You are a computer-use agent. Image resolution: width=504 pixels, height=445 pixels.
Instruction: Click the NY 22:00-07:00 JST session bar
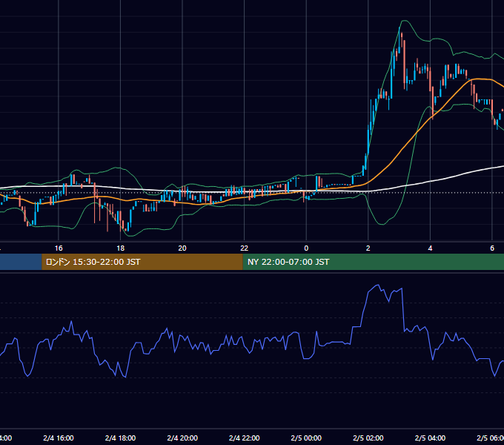[x=373, y=262]
